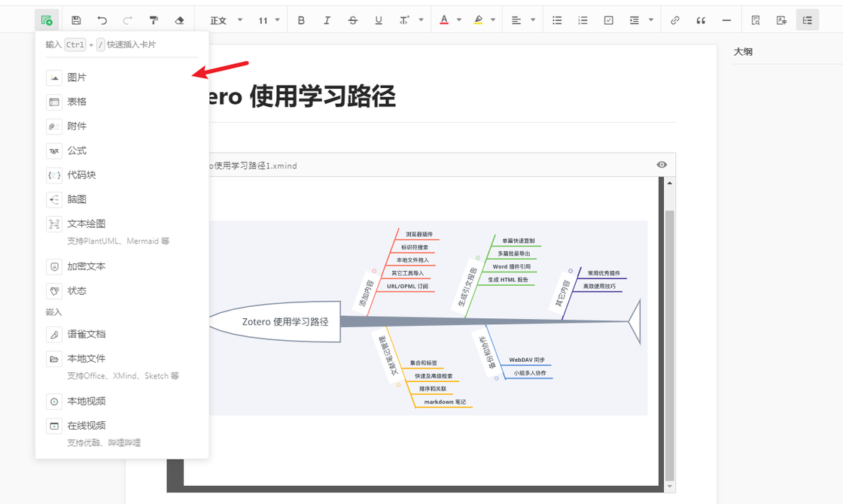Click the 状态 tag icon in menu
The image size is (843, 504).
(x=54, y=291)
